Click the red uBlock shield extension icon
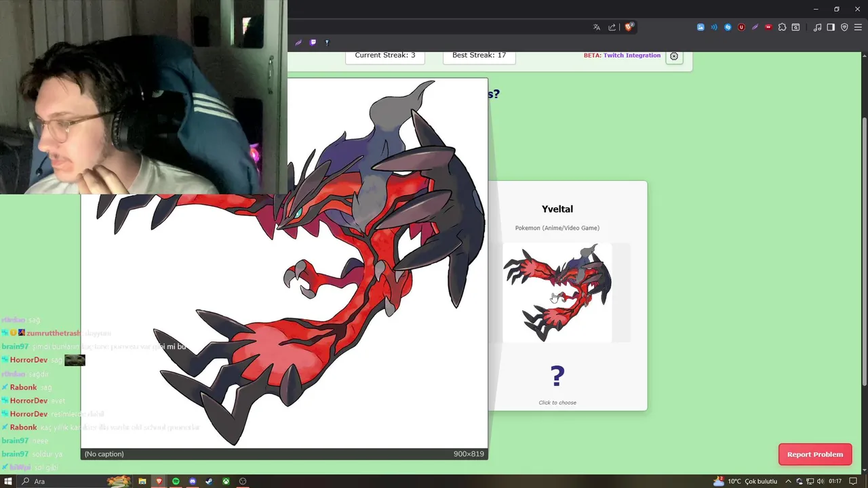The image size is (868, 488). tap(741, 27)
